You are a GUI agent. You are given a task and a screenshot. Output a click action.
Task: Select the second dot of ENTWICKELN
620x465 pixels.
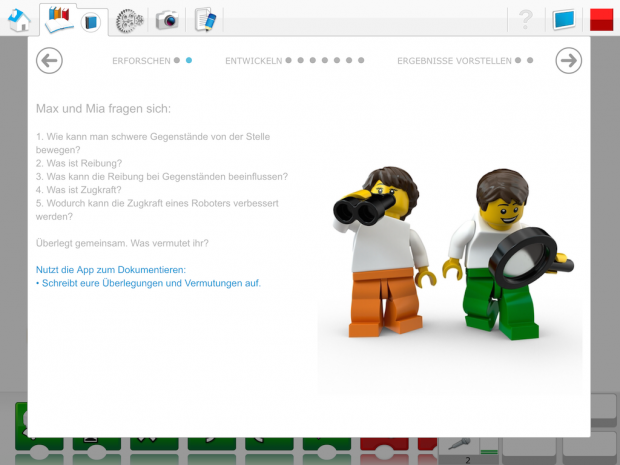pos(301,60)
